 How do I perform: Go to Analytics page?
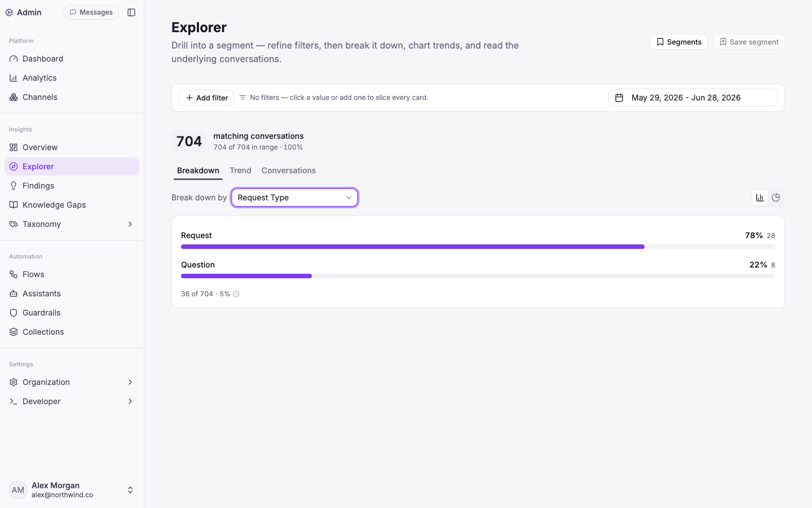tap(72, 78)
